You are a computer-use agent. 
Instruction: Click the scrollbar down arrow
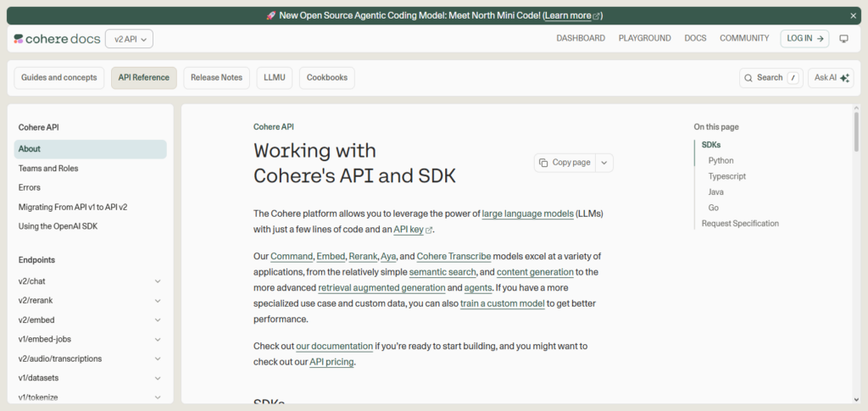click(857, 399)
